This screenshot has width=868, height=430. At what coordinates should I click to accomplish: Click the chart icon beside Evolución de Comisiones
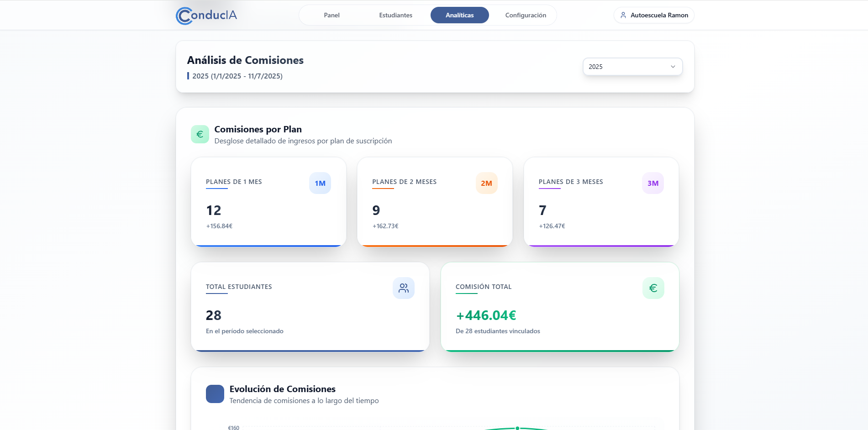tap(215, 394)
